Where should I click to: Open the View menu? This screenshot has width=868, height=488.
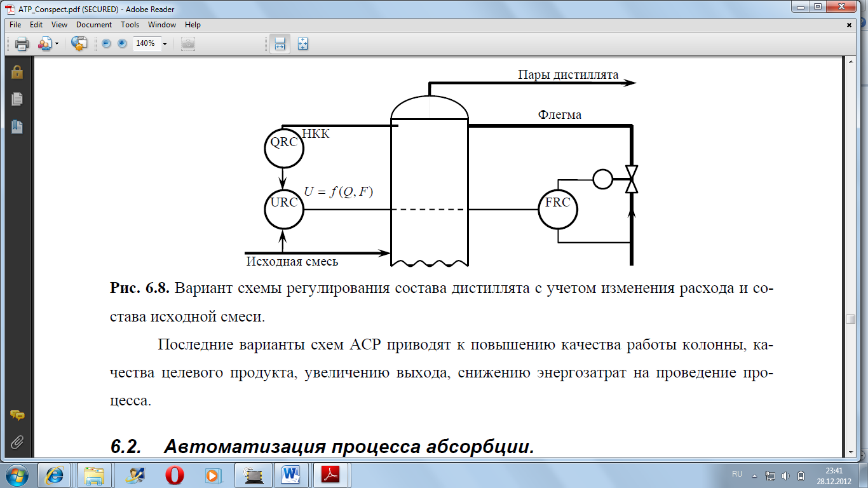60,25
